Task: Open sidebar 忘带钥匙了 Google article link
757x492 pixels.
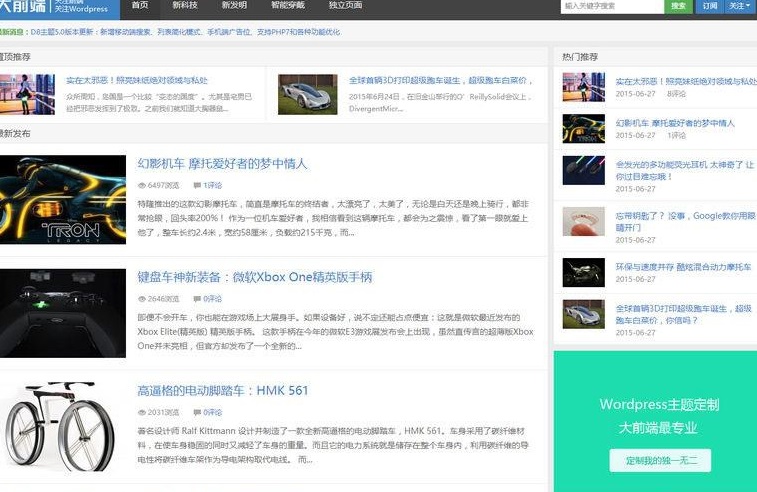Action: [x=686, y=222]
